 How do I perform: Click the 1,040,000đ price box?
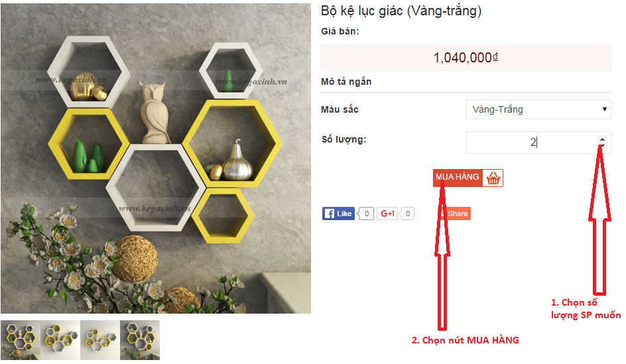tap(466, 58)
